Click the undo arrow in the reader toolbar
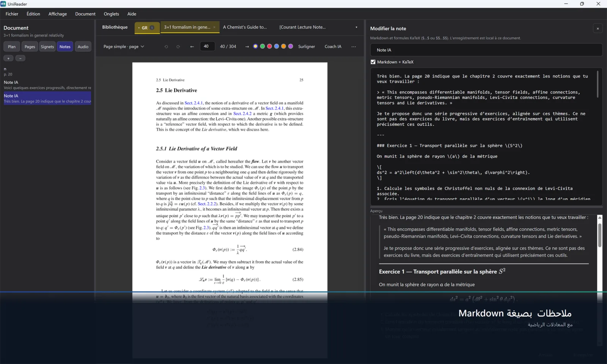 (166, 47)
